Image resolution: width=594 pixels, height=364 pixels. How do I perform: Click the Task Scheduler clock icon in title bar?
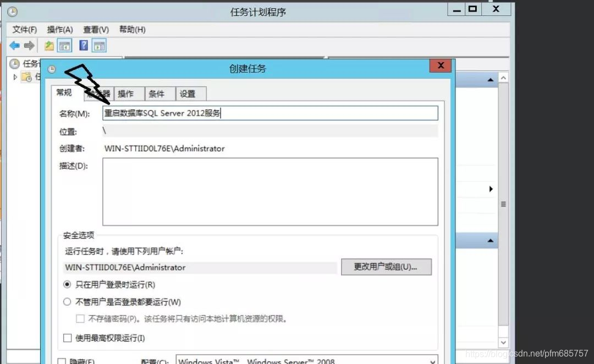coord(12,12)
